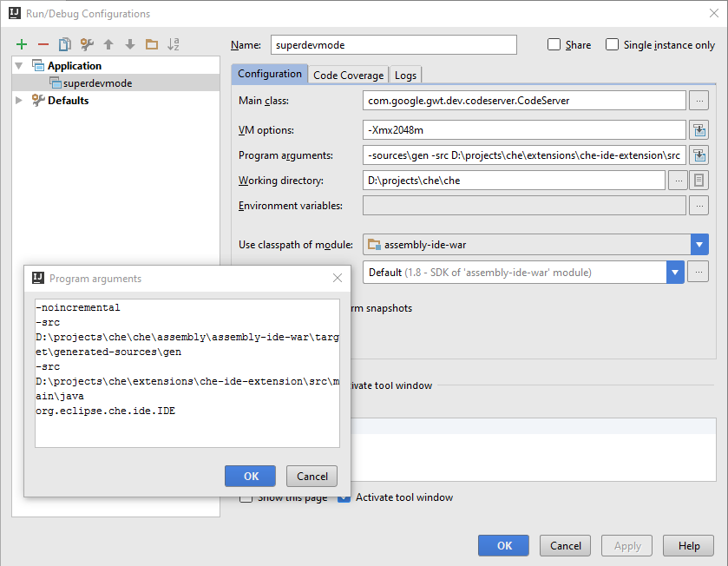Open the Logs tab
The image size is (728, 566).
(405, 76)
